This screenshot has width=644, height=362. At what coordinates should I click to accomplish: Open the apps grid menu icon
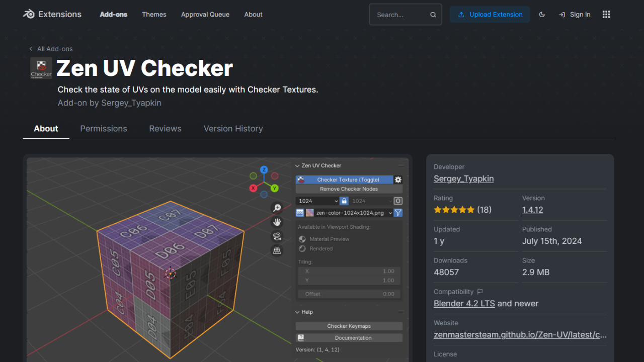(x=606, y=15)
